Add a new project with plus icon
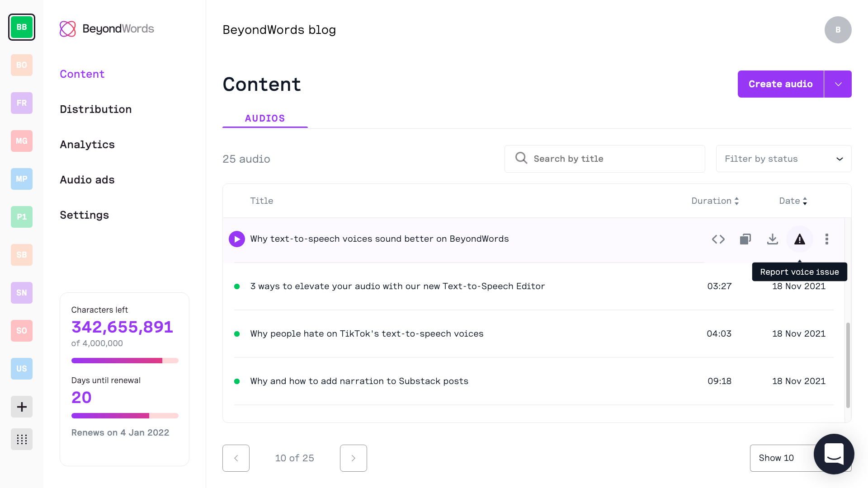Screen dimensions: 868x488 click(22, 407)
